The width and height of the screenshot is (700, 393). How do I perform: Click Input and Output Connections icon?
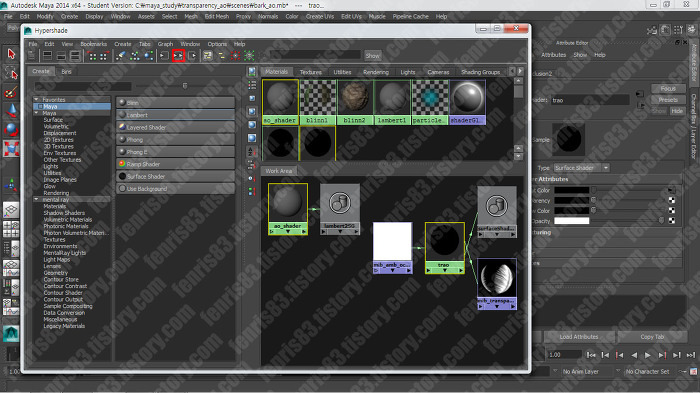[x=178, y=56]
